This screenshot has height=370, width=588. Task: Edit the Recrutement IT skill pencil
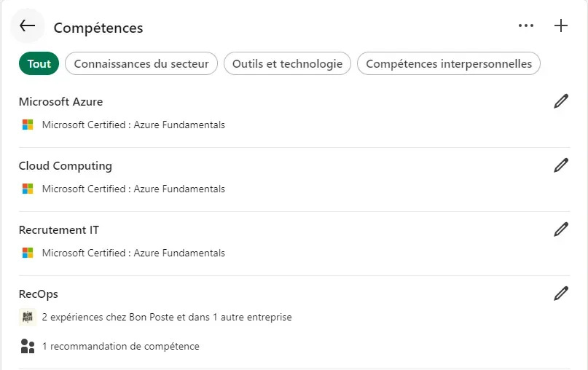point(560,229)
